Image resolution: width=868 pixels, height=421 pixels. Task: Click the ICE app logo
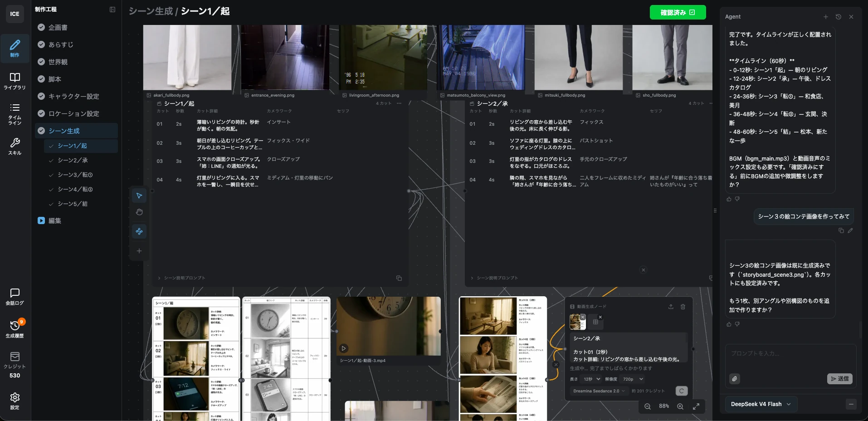pyautogui.click(x=15, y=14)
